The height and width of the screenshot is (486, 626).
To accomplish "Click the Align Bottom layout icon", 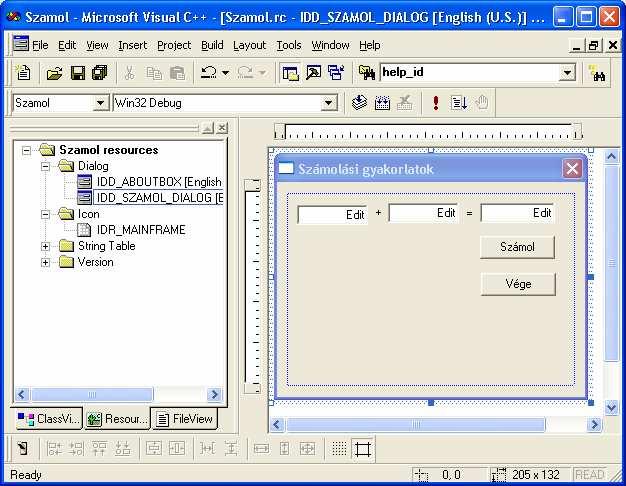I will point(123,448).
